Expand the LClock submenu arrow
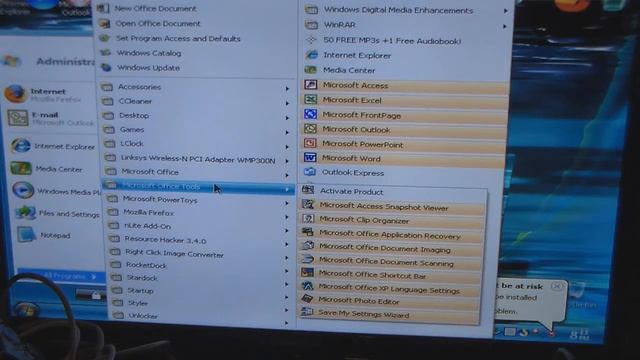This screenshot has height=360, width=640. coord(287,147)
